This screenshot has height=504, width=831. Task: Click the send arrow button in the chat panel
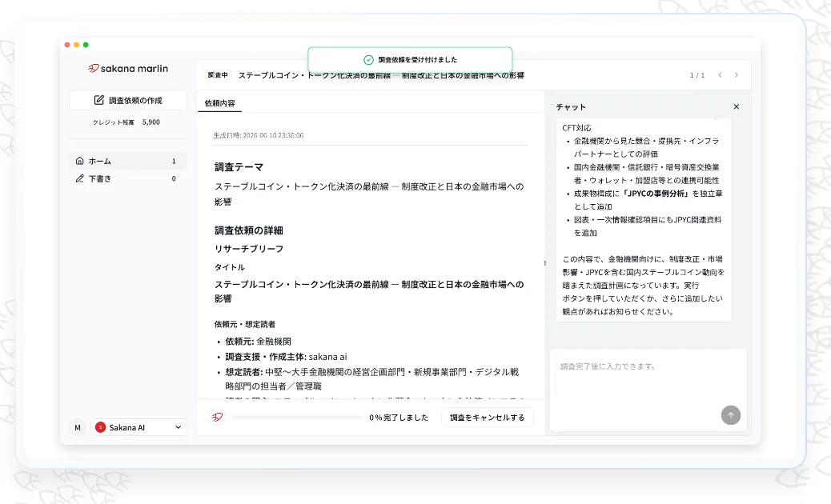(730, 415)
